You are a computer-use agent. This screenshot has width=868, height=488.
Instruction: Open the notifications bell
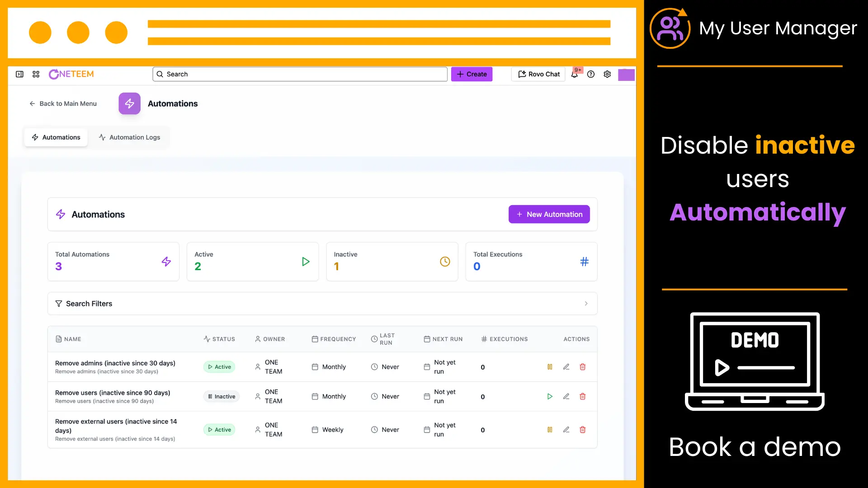pyautogui.click(x=574, y=75)
